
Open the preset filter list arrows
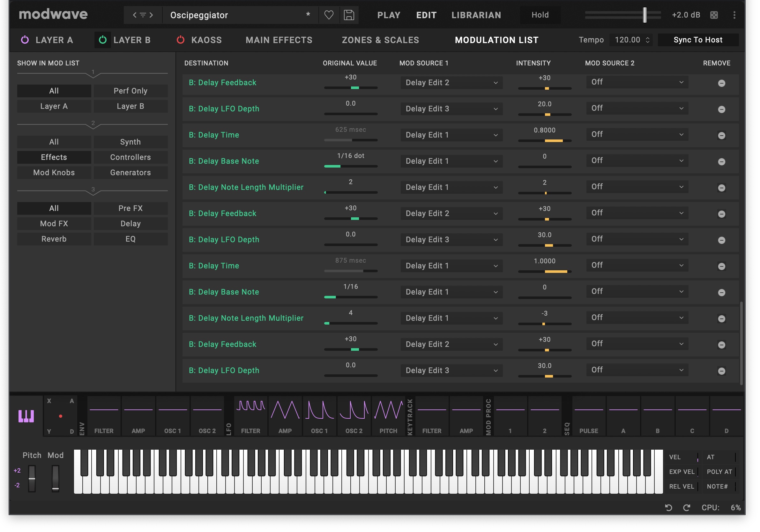(x=143, y=15)
